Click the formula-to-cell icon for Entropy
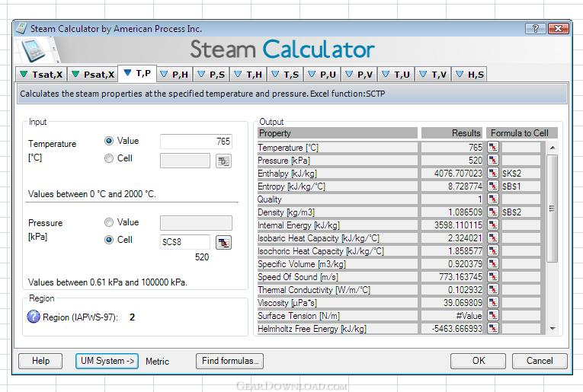583x392 pixels. (x=492, y=186)
